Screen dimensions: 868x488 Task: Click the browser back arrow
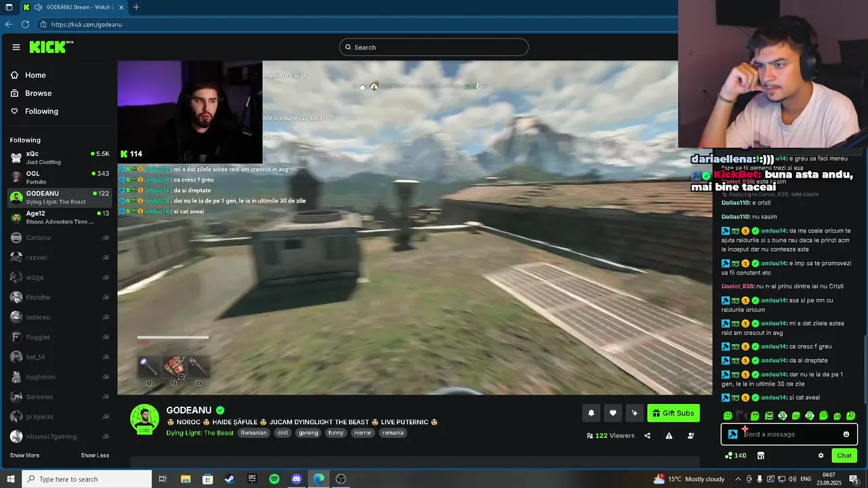click(9, 24)
